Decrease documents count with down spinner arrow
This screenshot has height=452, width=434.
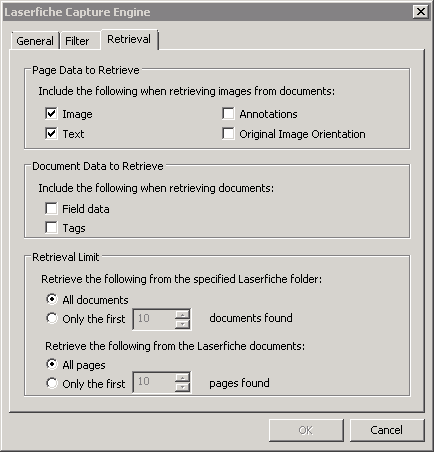[x=183, y=324]
